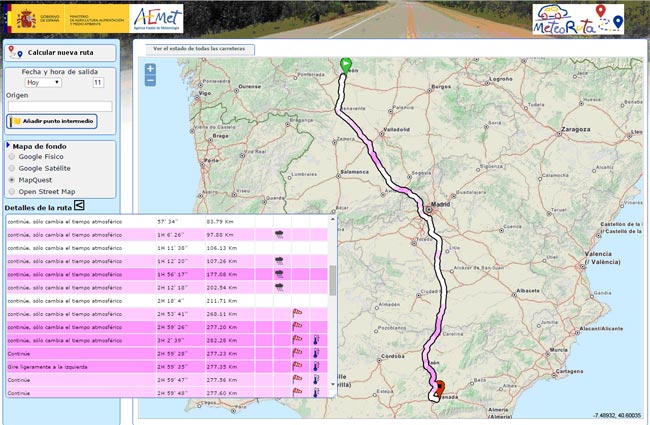Click Albacete label on the map
The width and height of the screenshot is (650, 425).
click(x=528, y=291)
